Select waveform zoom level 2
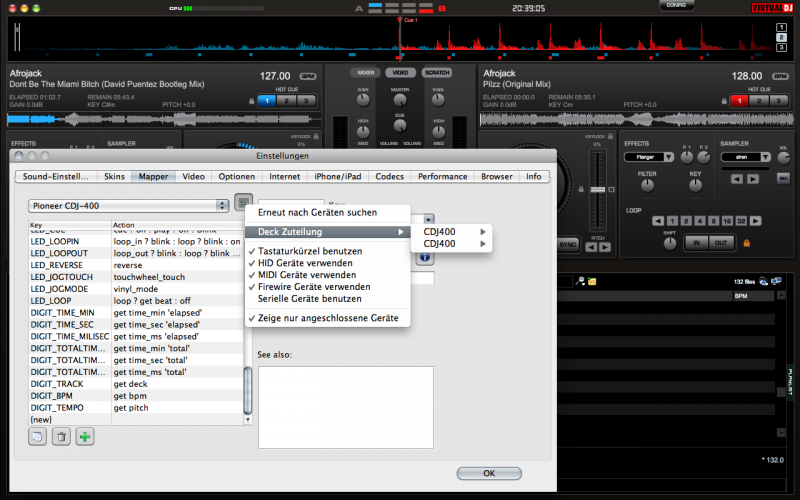The height and width of the screenshot is (500, 800). click(781, 37)
